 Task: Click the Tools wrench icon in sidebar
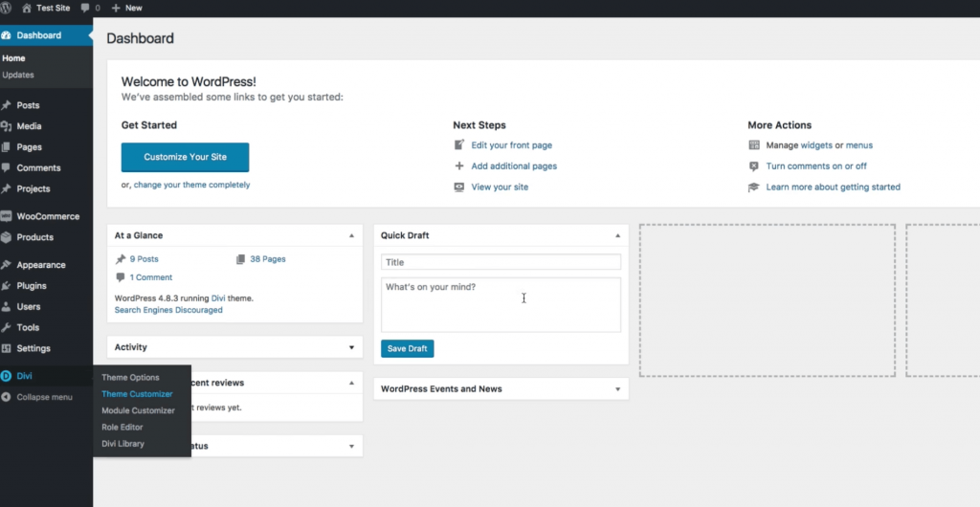[7, 328]
